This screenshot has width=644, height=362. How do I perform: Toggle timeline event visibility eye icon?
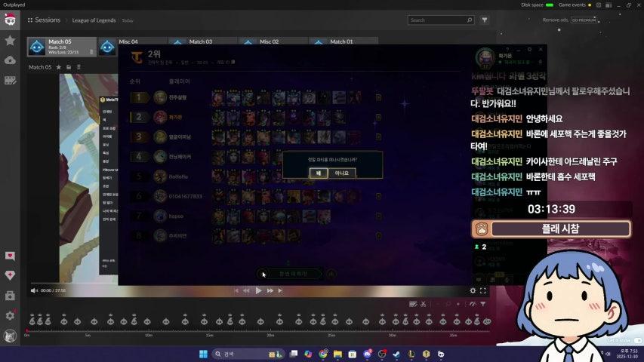coord(473,304)
